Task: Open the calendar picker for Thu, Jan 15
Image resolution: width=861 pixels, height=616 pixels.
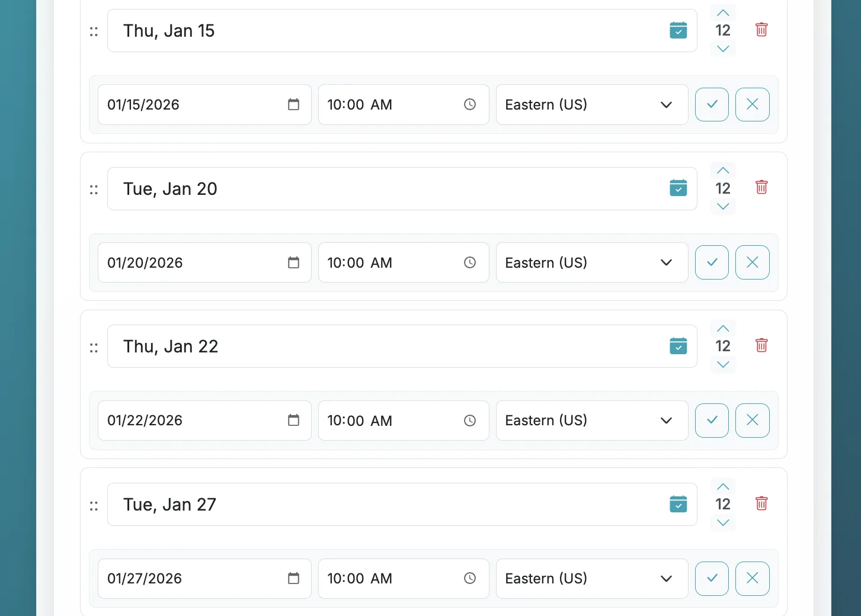Action: click(678, 30)
